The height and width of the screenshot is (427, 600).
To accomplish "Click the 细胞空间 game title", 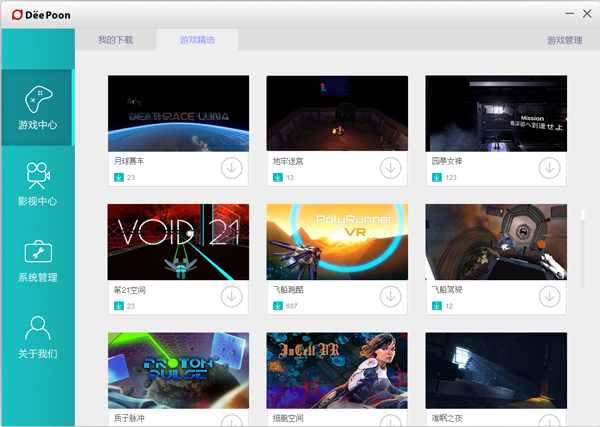I will [x=288, y=418].
